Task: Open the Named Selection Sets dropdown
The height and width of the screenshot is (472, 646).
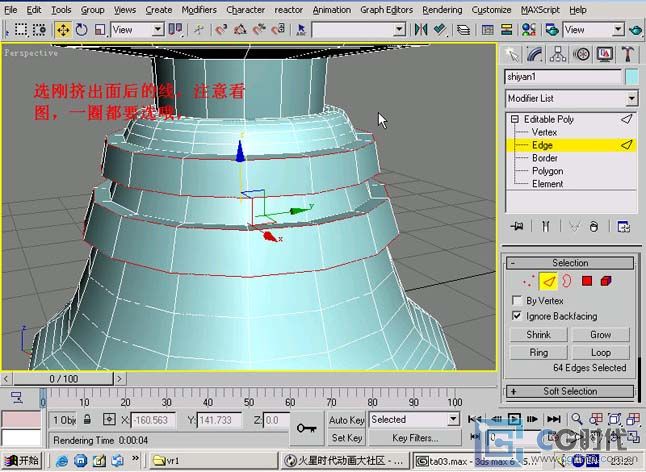Action: point(358,30)
